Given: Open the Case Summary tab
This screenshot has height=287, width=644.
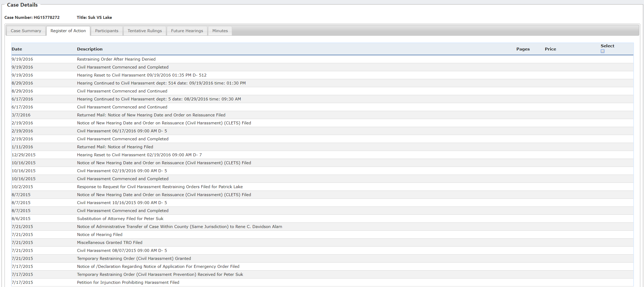Looking at the screenshot, I should click(26, 31).
